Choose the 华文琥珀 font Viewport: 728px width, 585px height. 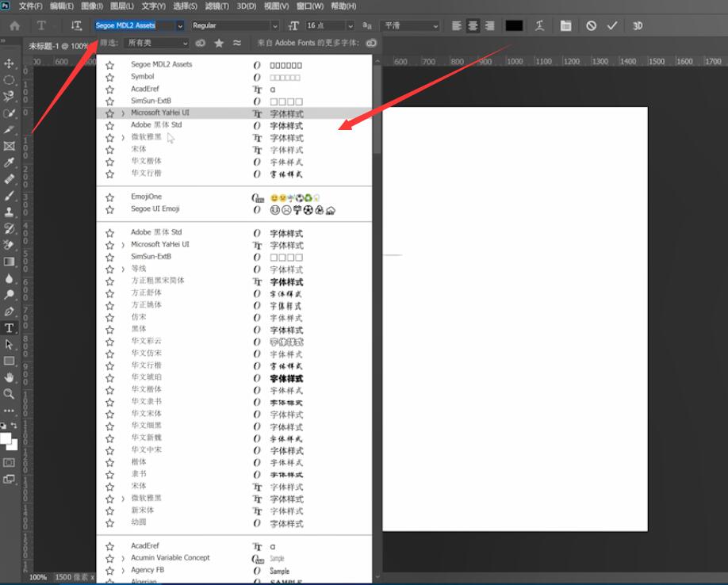tap(234, 378)
